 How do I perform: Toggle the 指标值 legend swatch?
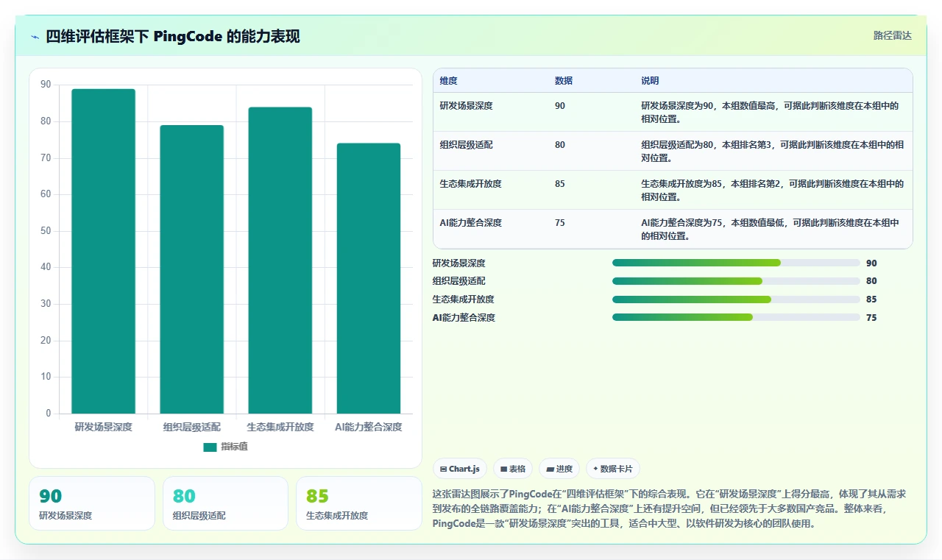(x=210, y=447)
